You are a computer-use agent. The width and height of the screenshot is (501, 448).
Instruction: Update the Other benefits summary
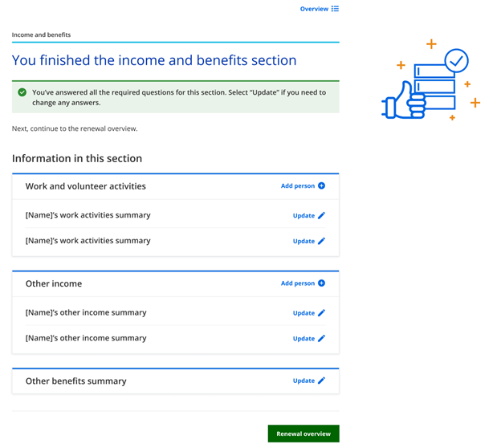click(x=303, y=381)
